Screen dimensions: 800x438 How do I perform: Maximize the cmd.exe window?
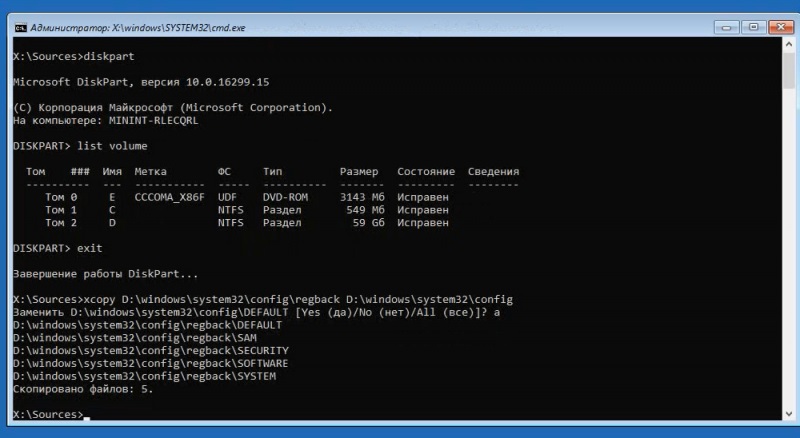pos(754,27)
